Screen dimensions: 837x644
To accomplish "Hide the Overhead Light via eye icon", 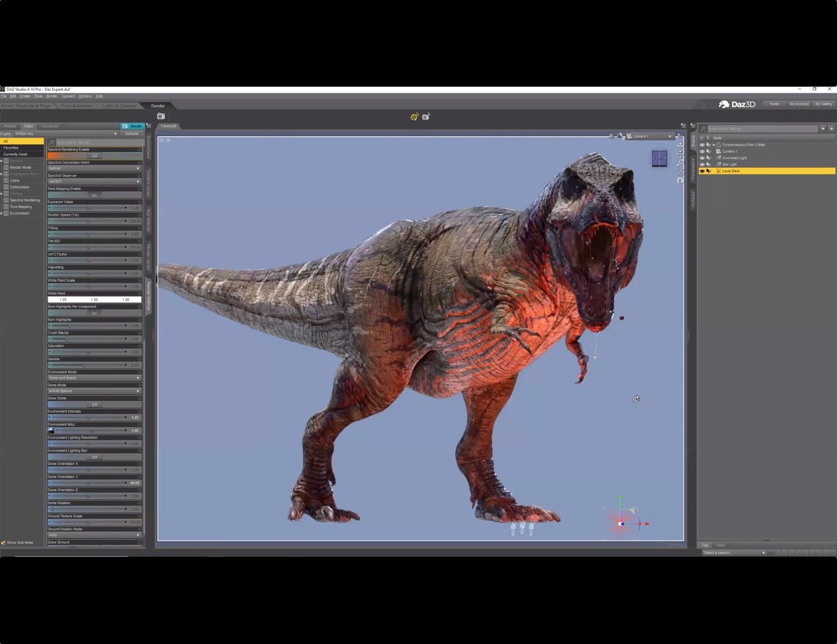I will [x=702, y=158].
